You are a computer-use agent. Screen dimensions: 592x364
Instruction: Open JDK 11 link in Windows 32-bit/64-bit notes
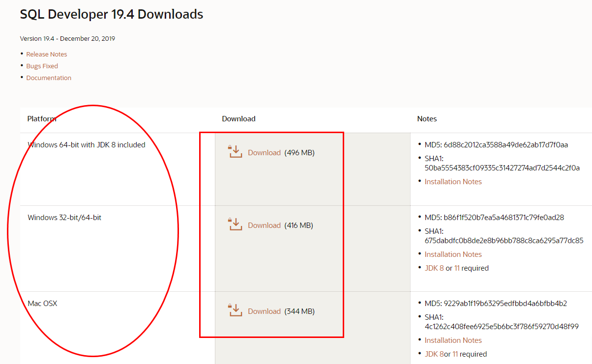pos(457,268)
